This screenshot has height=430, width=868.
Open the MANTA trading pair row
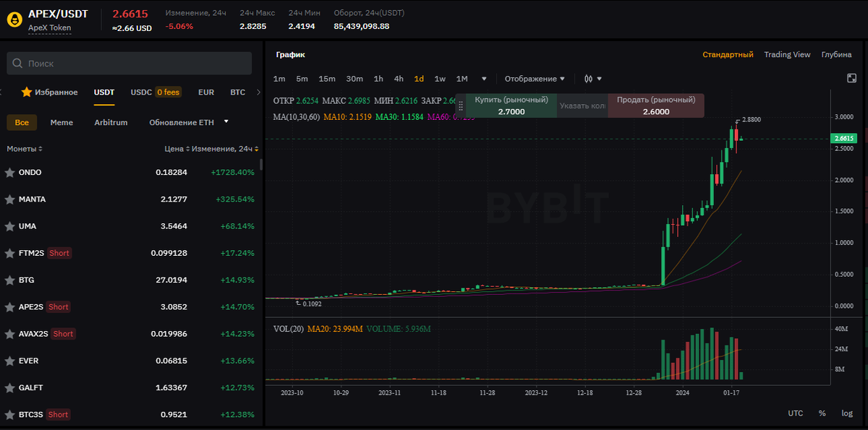pos(130,199)
